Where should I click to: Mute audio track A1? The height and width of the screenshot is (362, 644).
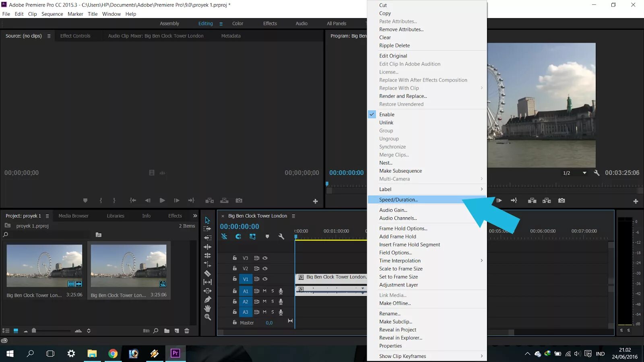(x=264, y=291)
